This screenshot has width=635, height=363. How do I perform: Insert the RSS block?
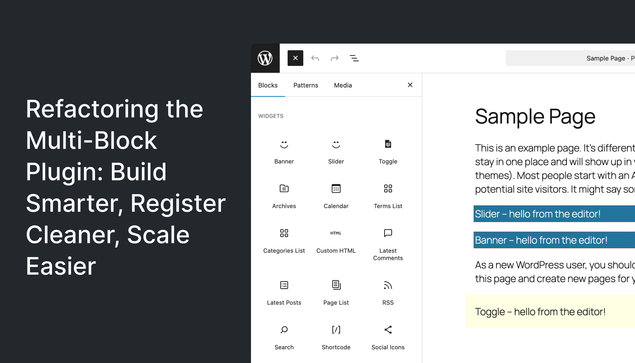pos(388,293)
